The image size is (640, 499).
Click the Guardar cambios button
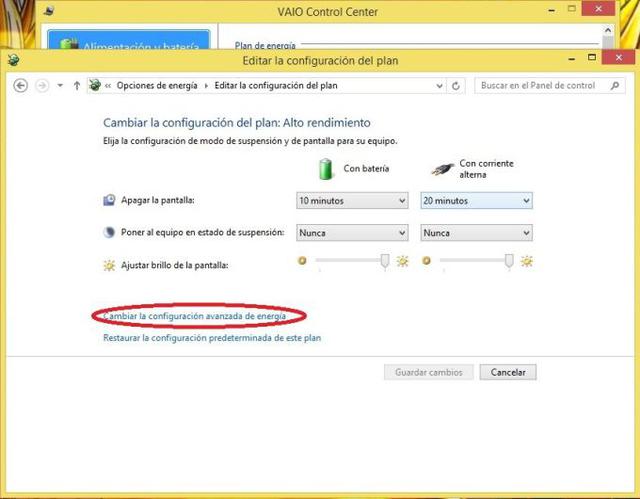tap(429, 372)
